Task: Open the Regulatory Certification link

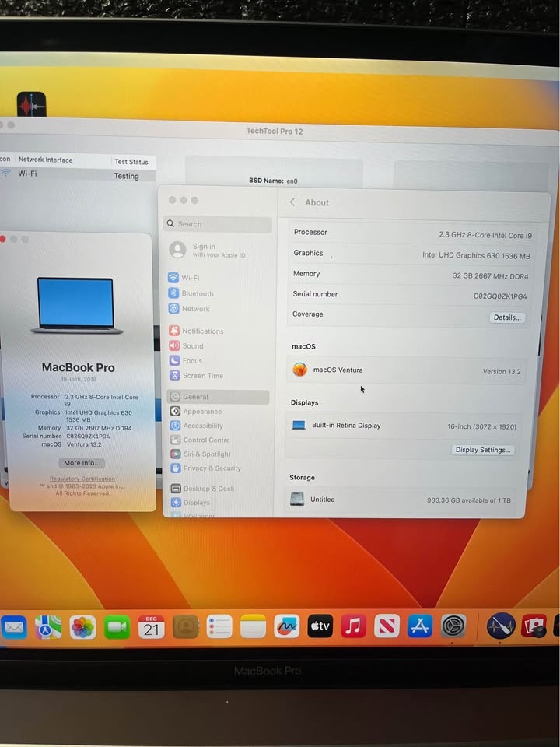Action: (x=82, y=479)
